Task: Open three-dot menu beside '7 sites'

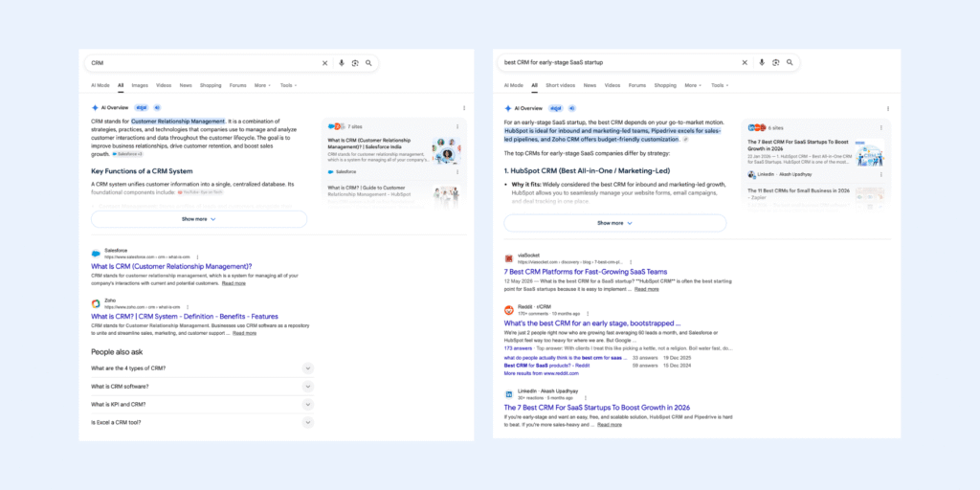Action: pyautogui.click(x=457, y=126)
